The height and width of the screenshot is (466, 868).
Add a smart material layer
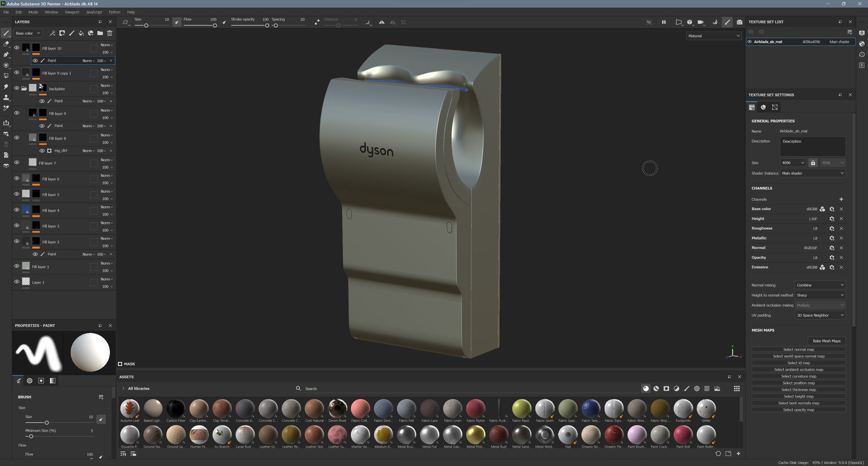coord(90,33)
